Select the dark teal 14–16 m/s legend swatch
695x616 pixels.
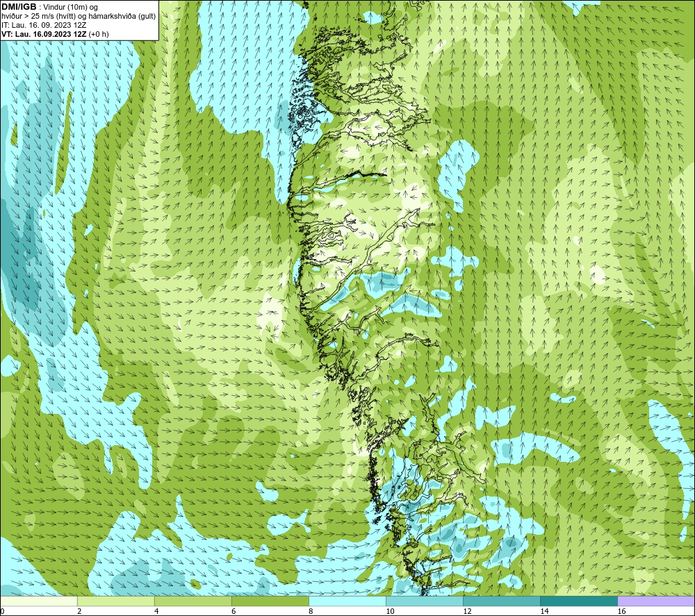click(x=579, y=601)
